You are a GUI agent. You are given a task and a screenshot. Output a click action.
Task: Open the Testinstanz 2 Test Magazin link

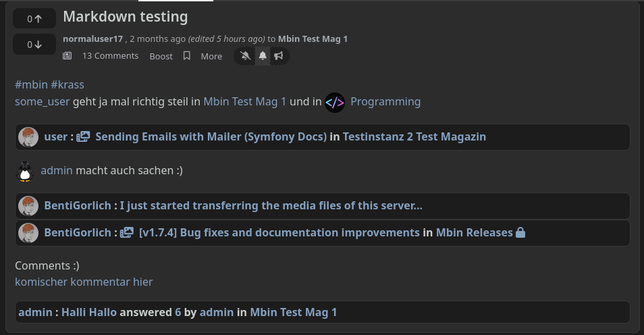click(x=414, y=137)
